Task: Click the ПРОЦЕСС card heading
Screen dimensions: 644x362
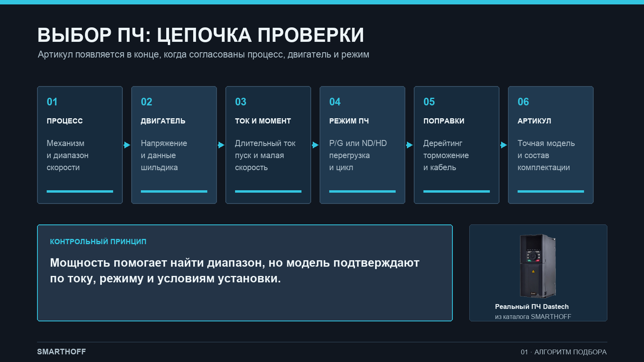Action: click(64, 121)
